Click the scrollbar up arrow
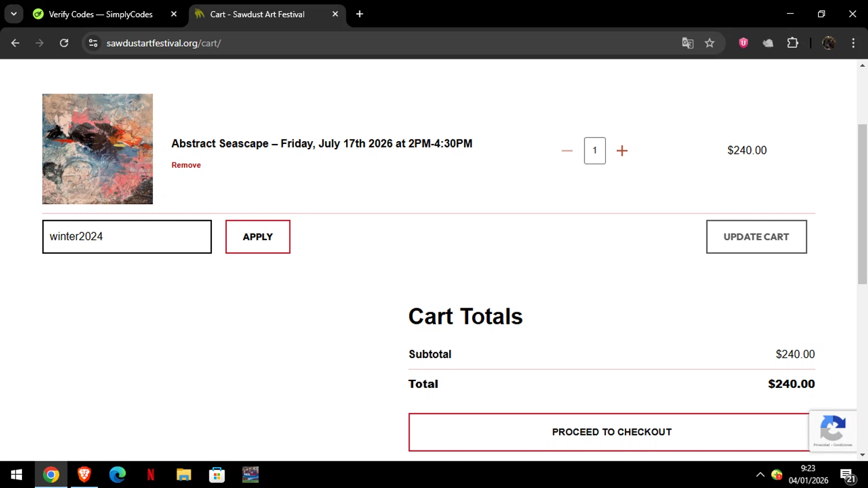The width and height of the screenshot is (868, 488). 862,65
